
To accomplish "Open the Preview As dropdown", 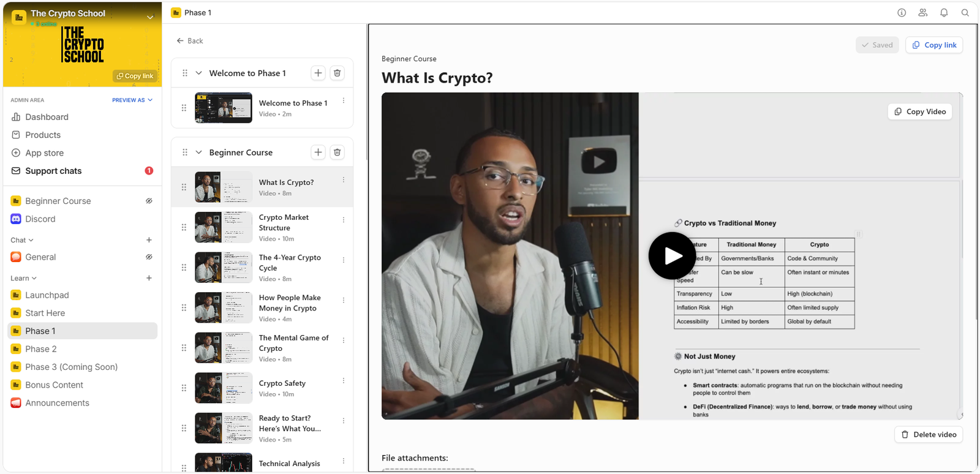I will (132, 100).
